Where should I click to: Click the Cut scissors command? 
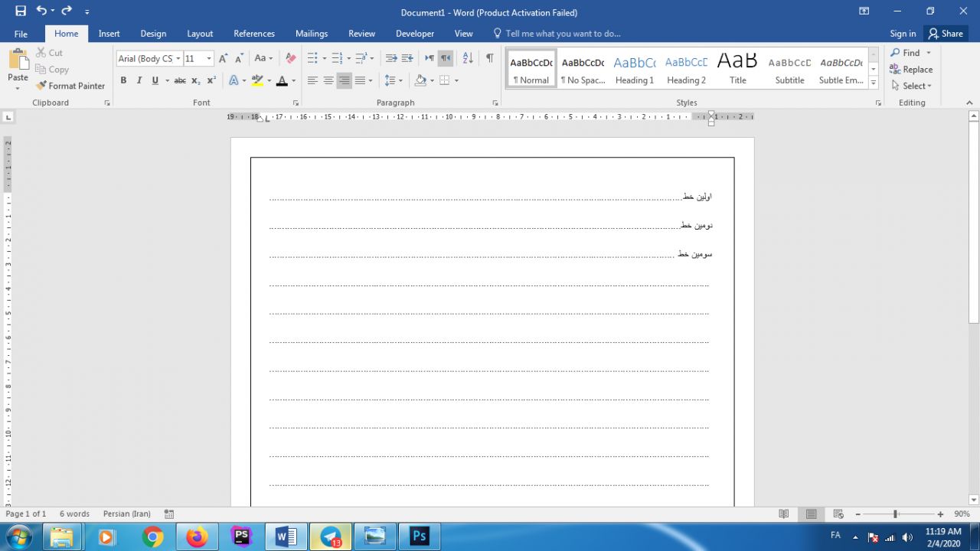50,53
